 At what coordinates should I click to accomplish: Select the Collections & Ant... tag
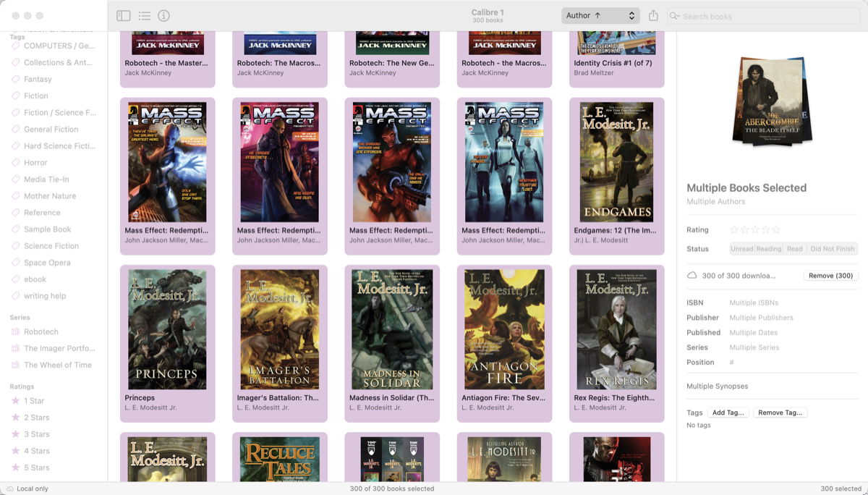pyautogui.click(x=58, y=62)
